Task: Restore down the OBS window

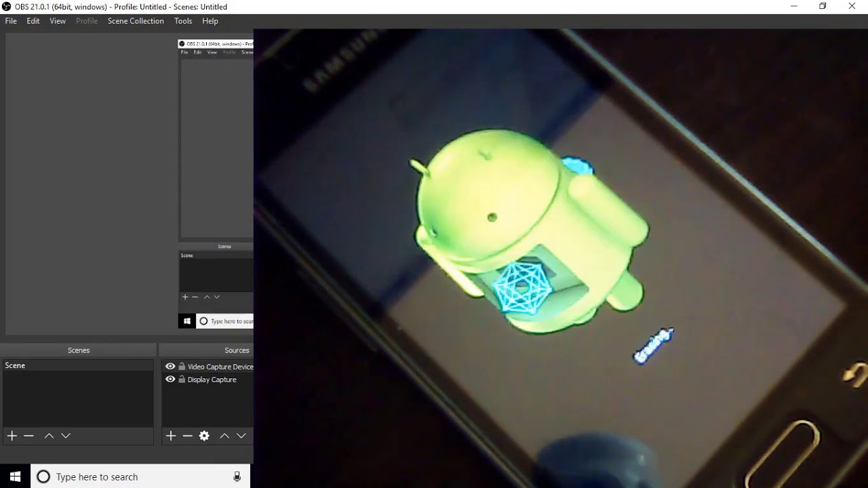Action: tap(823, 6)
